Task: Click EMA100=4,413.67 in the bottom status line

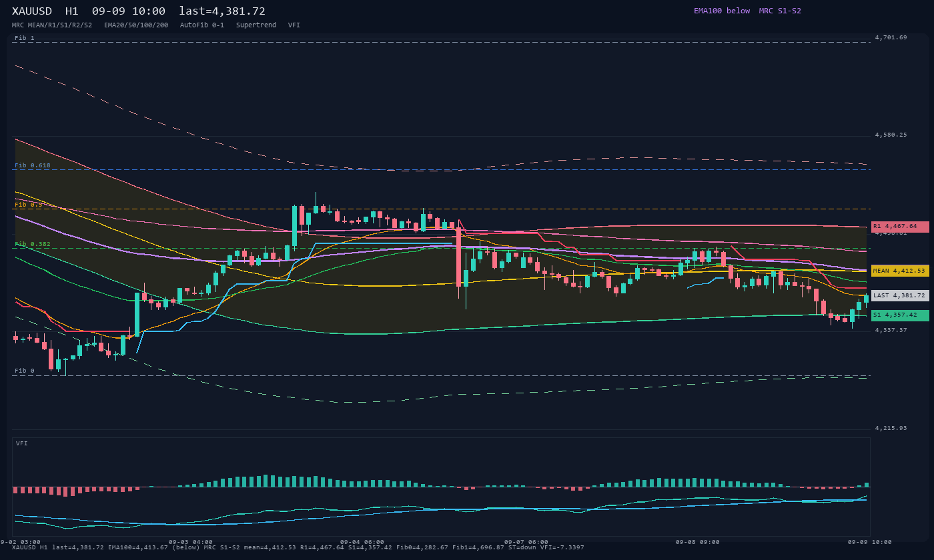Action: point(138,547)
